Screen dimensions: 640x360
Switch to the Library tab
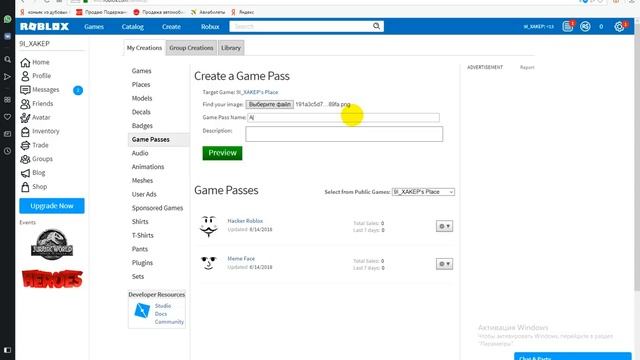coord(231,48)
